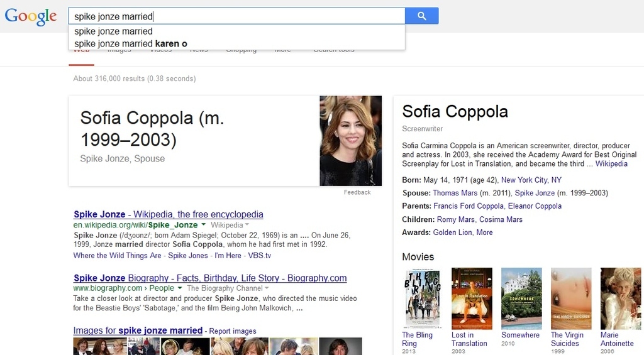The height and width of the screenshot is (355, 644).
Task: Expand dropdown arrow next to en.wikipedia.org URL
Action: click(203, 225)
